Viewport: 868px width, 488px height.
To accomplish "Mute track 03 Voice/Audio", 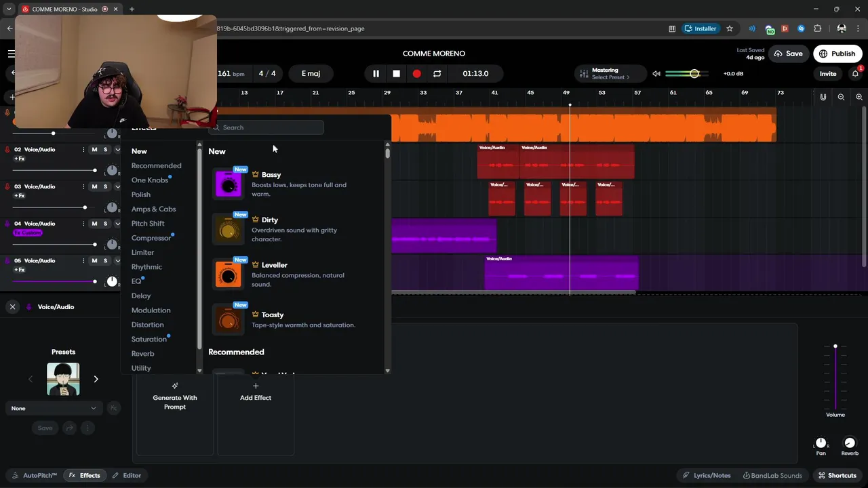I will pos(94,186).
